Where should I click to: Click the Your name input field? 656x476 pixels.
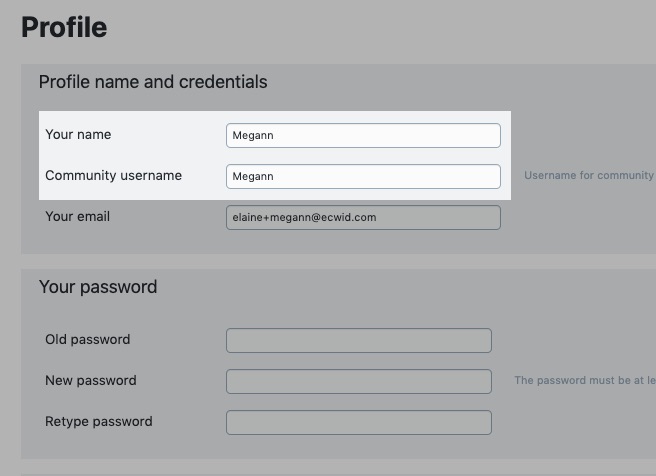(x=363, y=136)
